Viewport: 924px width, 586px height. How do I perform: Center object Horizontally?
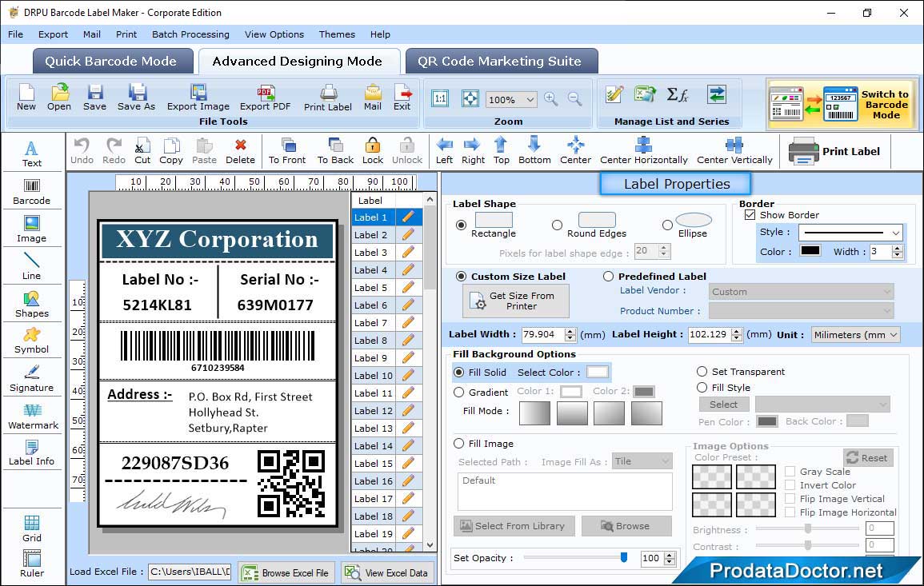click(643, 151)
